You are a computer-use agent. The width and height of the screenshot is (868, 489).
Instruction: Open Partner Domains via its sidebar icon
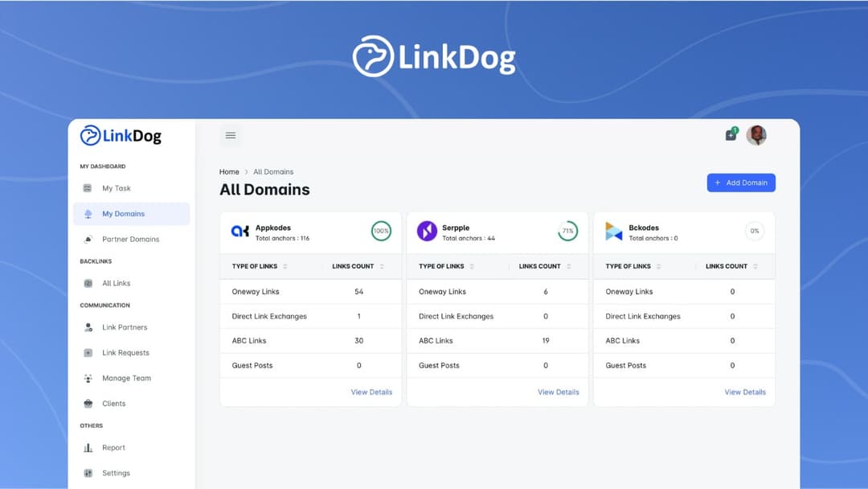coord(88,239)
